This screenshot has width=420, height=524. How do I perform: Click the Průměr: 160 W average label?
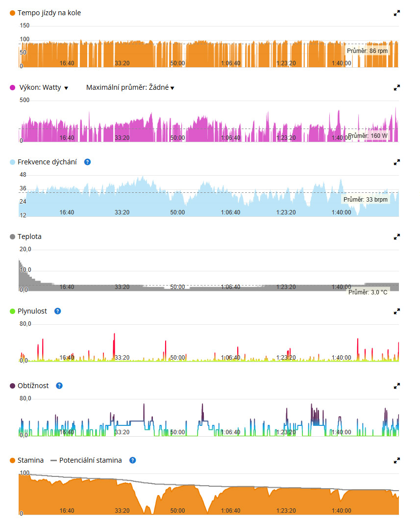(x=368, y=136)
